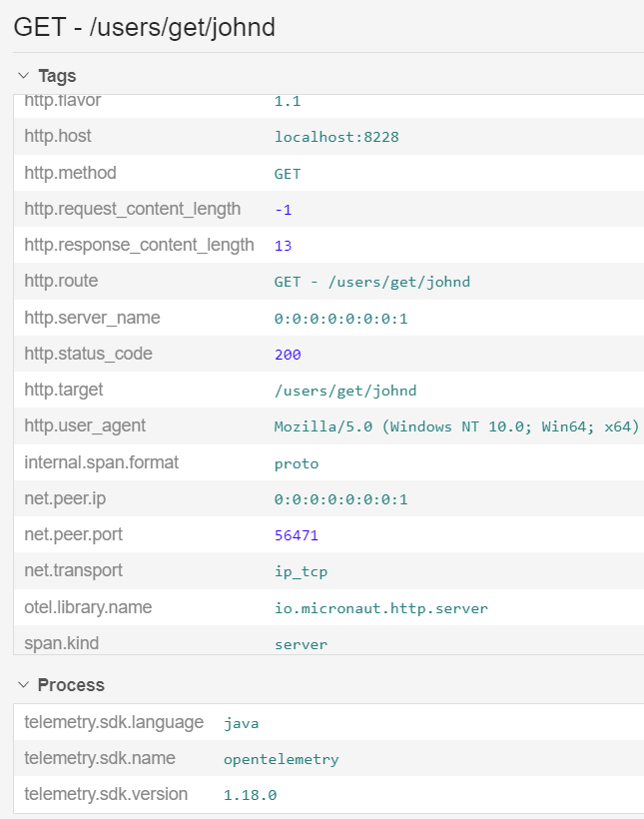
Task: Click the span.kind server value
Action: pyautogui.click(x=301, y=643)
